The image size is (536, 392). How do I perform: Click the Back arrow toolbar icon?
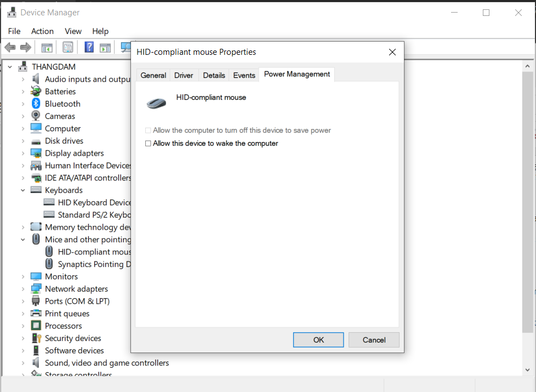10,47
